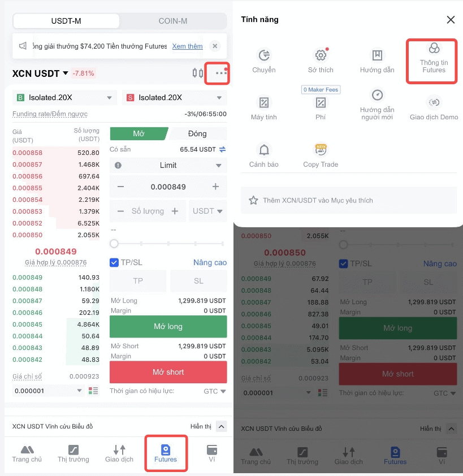The width and height of the screenshot is (463, 476).
Task: Open the candlestick chart icon beside XCN USDT
Action: pyautogui.click(x=198, y=73)
